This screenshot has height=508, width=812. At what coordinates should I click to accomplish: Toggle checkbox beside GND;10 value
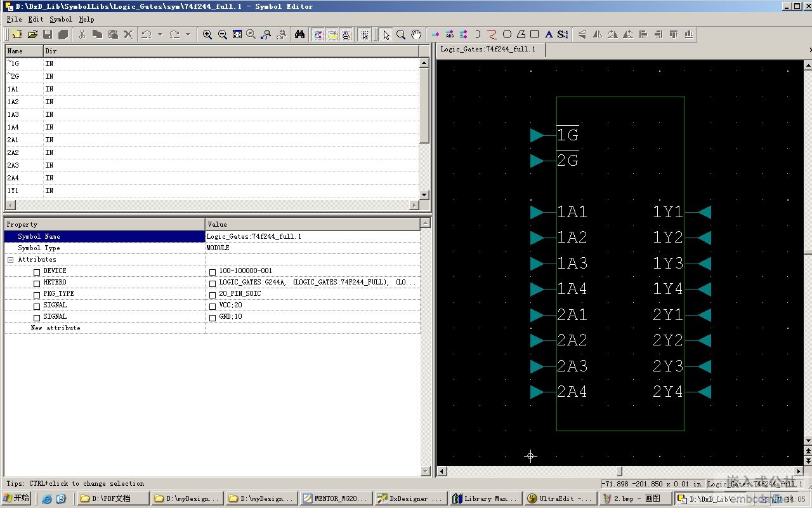click(213, 318)
